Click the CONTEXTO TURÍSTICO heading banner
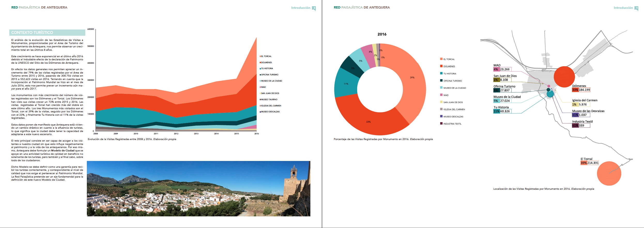Screen dimensions: 644x228 (x=47, y=33)
